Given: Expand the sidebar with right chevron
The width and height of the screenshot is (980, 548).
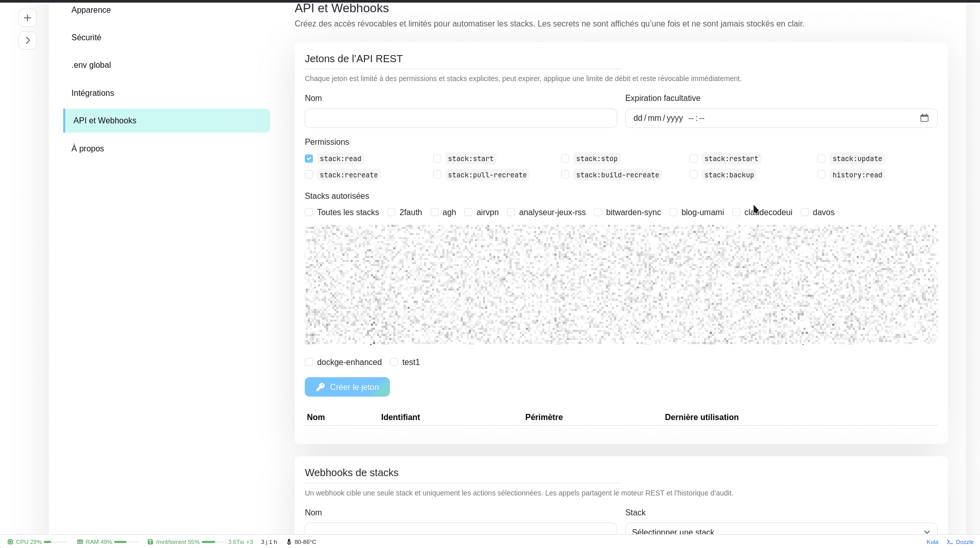Looking at the screenshot, I should pyautogui.click(x=28, y=40).
